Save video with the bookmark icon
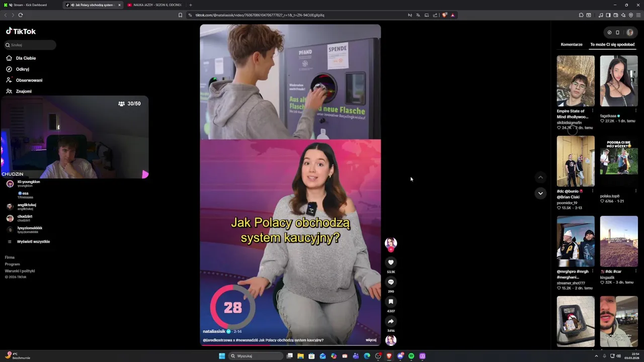The height and width of the screenshot is (362, 644). [x=391, y=302]
